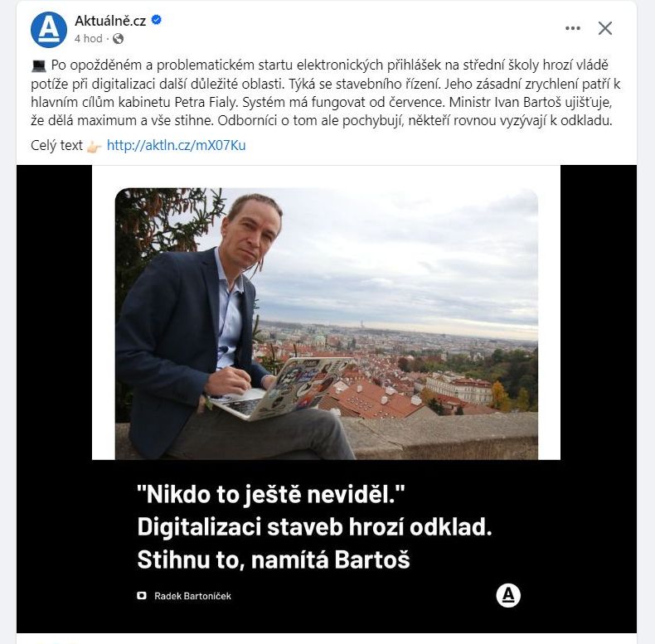This screenshot has width=655, height=644.
Task: Click the blue verified badge
Action: (x=156, y=20)
